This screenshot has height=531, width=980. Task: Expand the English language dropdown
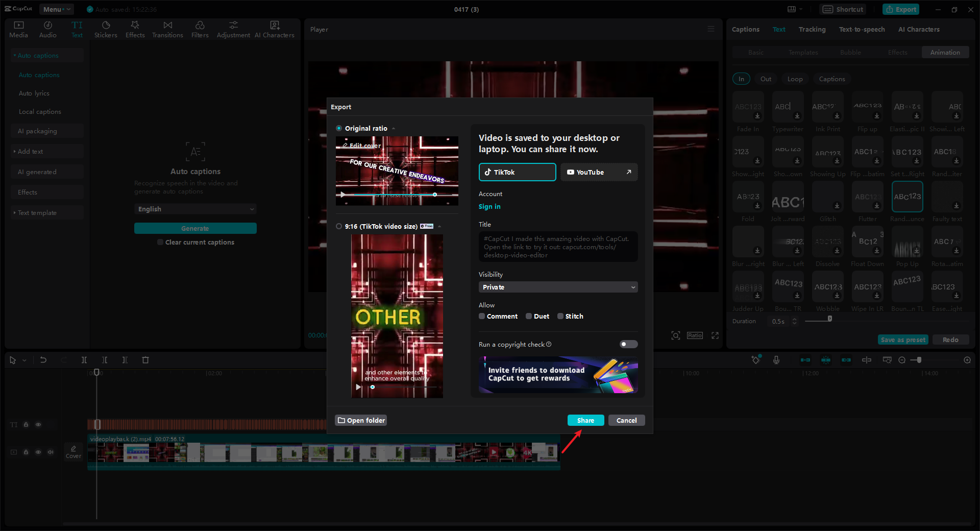pos(195,209)
